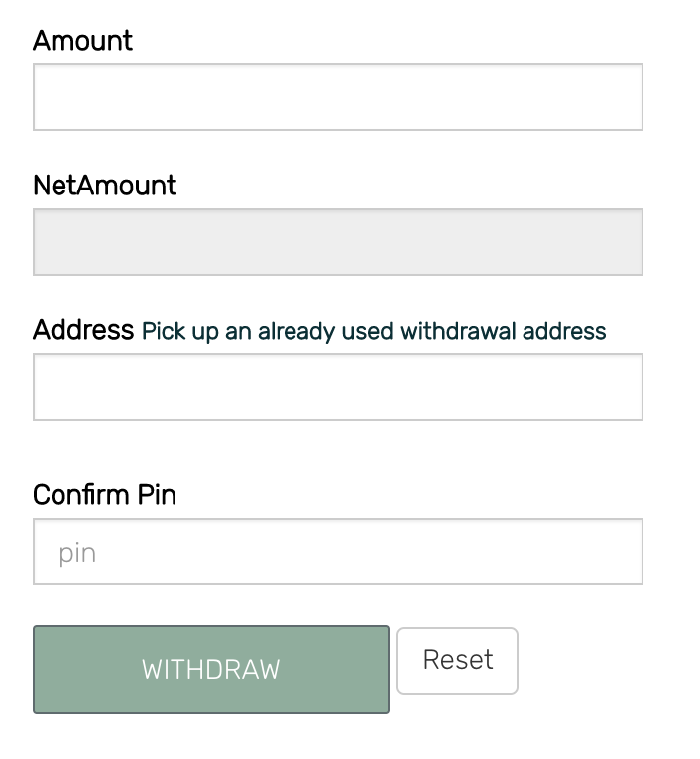Click the Amount input field

point(337,97)
